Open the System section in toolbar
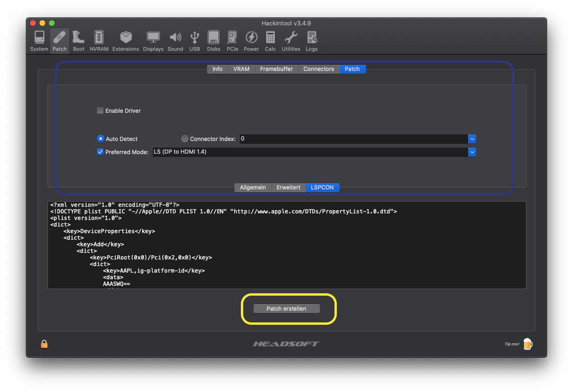 click(x=39, y=41)
